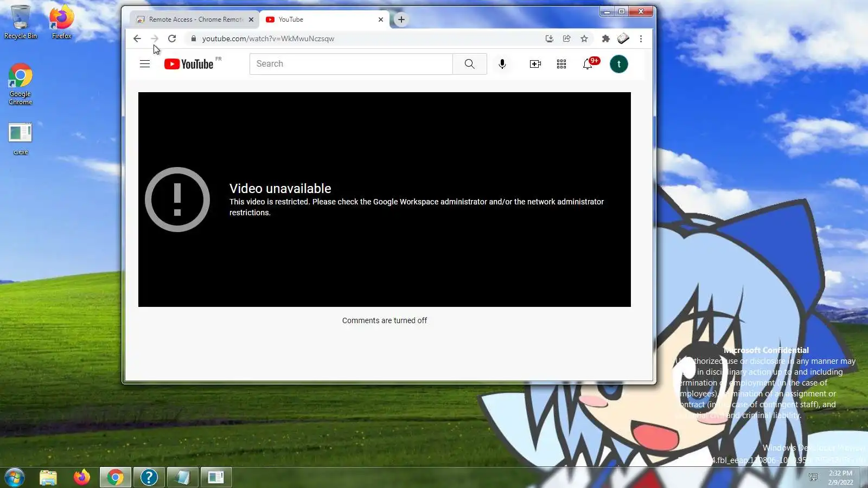Launch Firefox from the taskbar
This screenshot has height=488, width=868.
pos(82,478)
